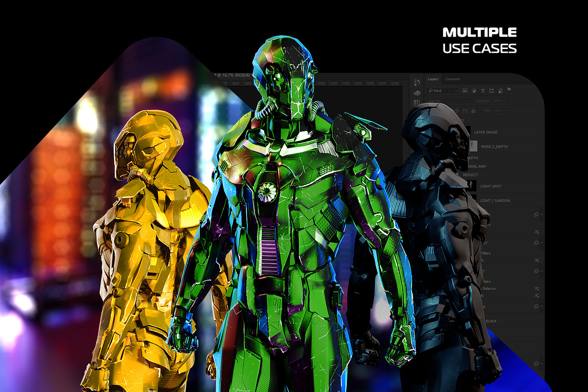
Task: Open the Normal blend mode dropdown
Action: [x=450, y=100]
